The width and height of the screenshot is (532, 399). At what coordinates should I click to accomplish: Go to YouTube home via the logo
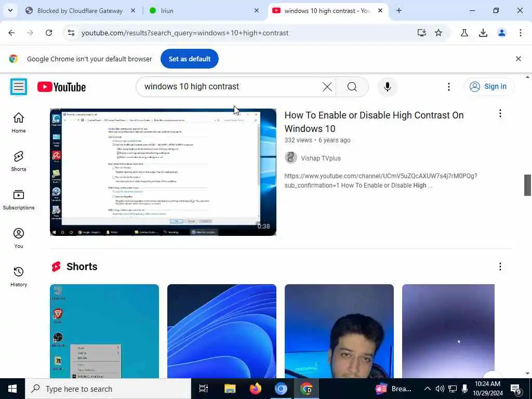[x=61, y=87]
